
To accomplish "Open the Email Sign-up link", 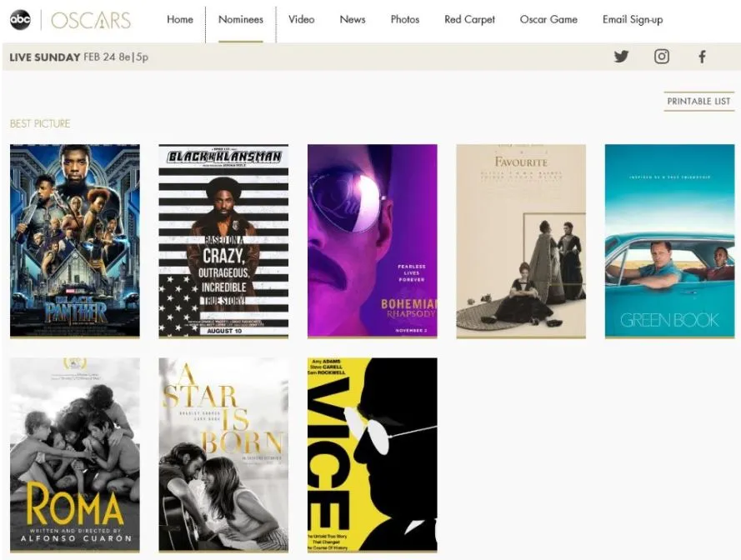I will [633, 19].
